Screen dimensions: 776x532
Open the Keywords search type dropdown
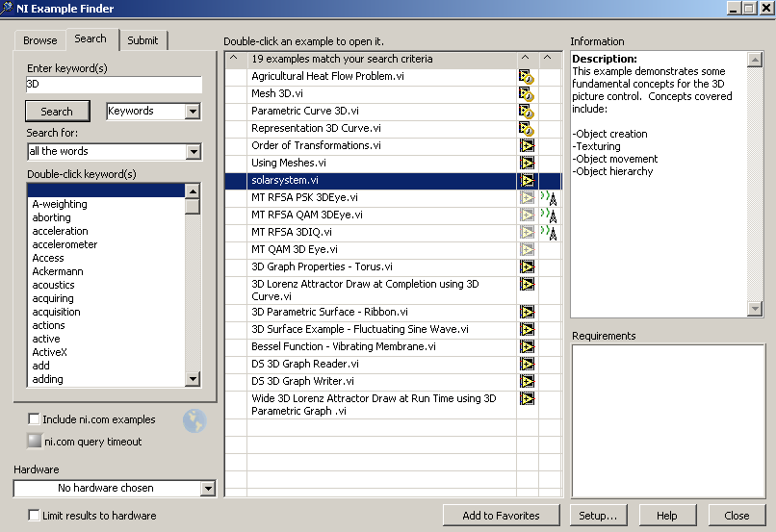[193, 112]
